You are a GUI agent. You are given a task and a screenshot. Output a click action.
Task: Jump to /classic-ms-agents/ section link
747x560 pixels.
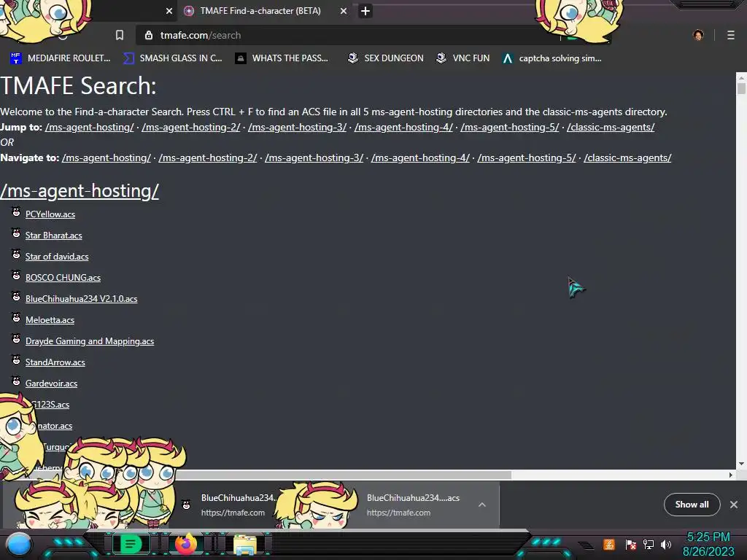coord(611,127)
